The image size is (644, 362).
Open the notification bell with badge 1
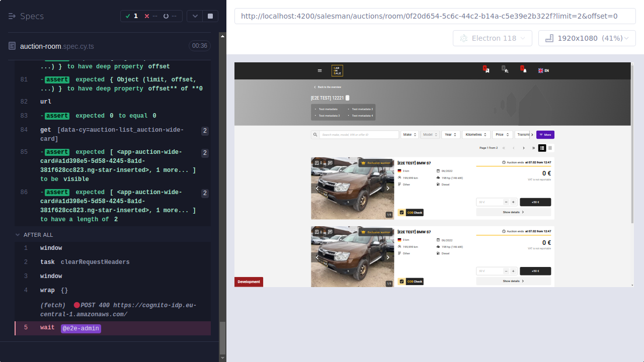[524, 70]
